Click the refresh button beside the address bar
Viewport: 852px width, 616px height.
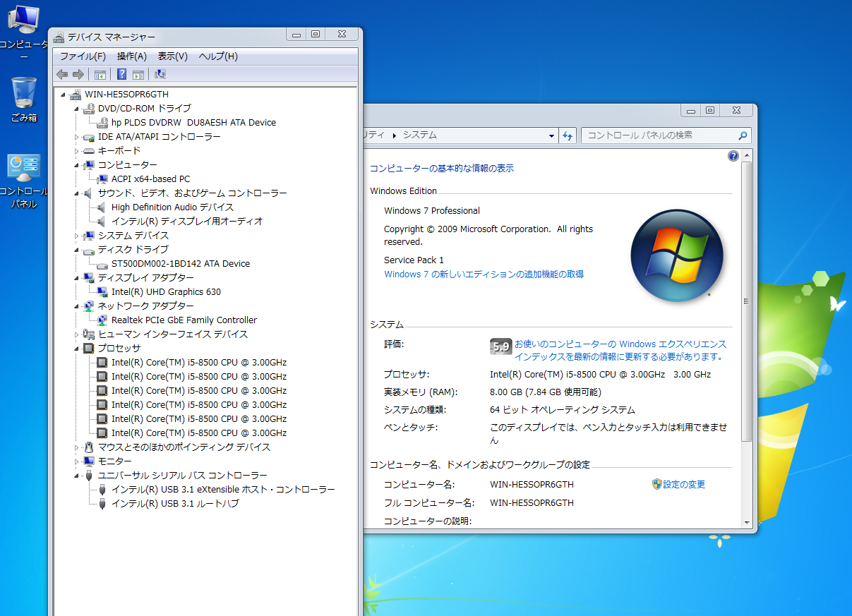(x=568, y=135)
